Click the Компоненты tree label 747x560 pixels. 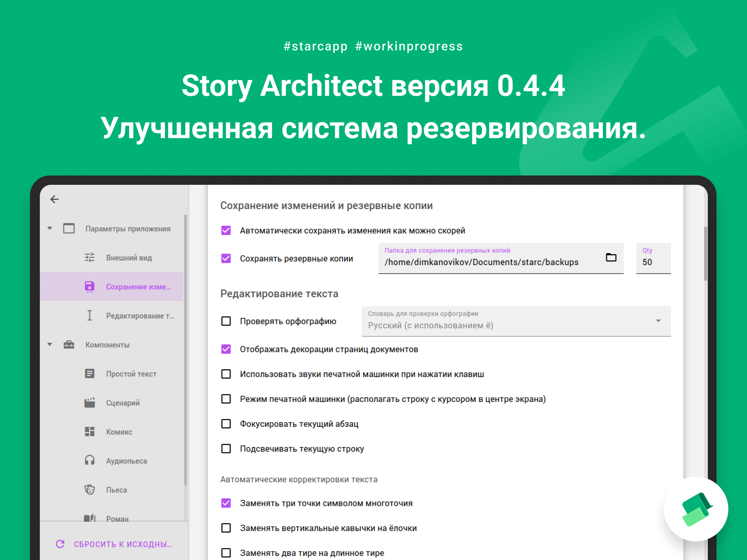(x=107, y=345)
